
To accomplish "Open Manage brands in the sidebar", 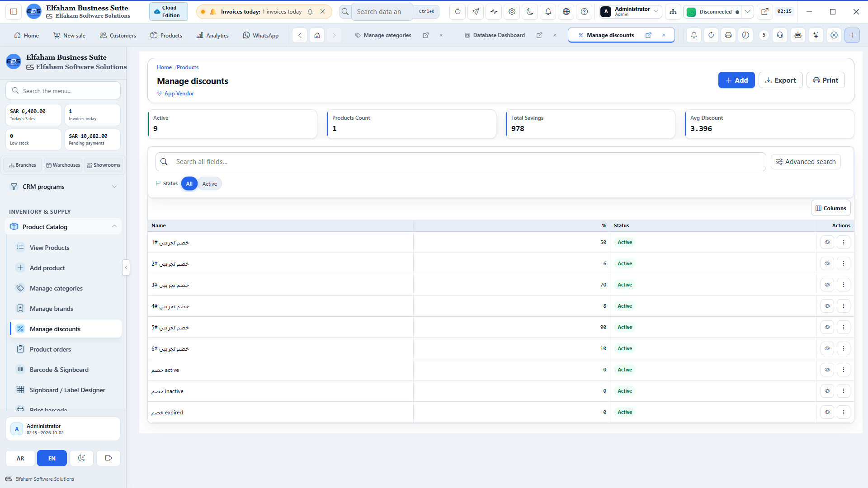I will (66, 309).
